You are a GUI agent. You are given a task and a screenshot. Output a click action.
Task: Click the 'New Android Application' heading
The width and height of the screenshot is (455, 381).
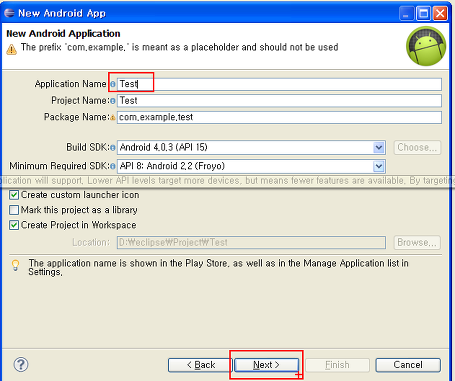coord(63,34)
